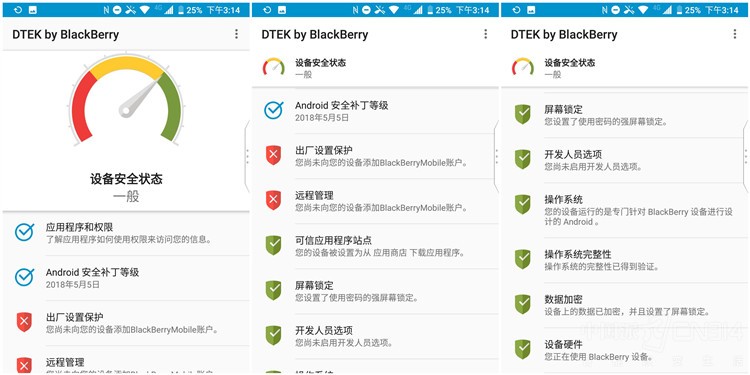
Task: Tap blue check icon beside 应用程序和权限
Action: (24, 232)
